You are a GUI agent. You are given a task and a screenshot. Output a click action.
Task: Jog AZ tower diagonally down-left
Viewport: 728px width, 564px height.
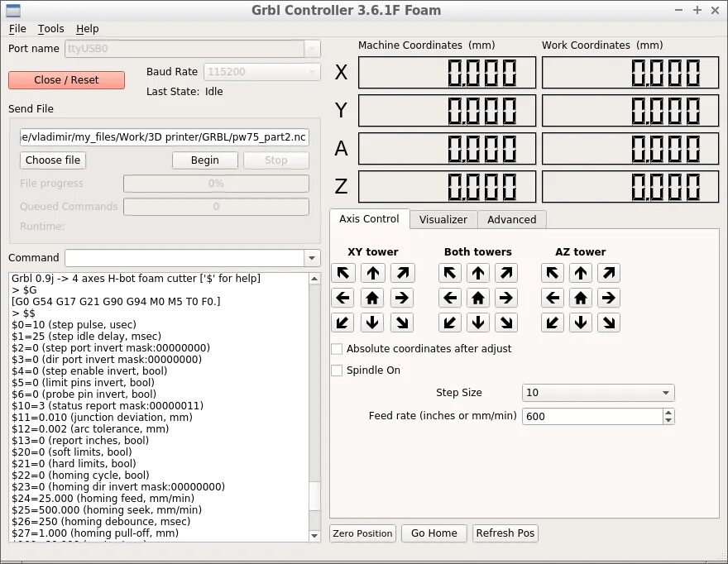click(553, 323)
